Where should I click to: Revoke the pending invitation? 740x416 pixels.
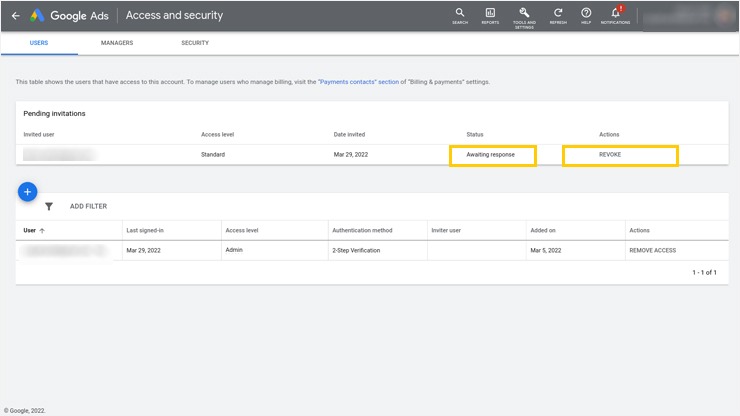[610, 154]
